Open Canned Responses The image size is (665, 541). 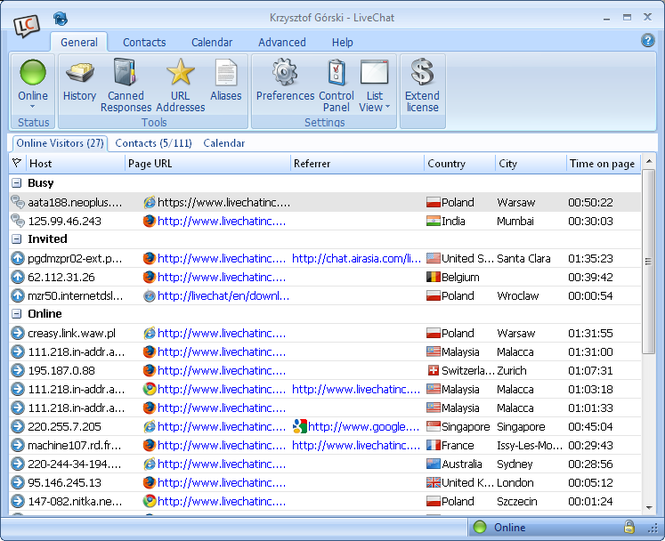tap(126, 85)
